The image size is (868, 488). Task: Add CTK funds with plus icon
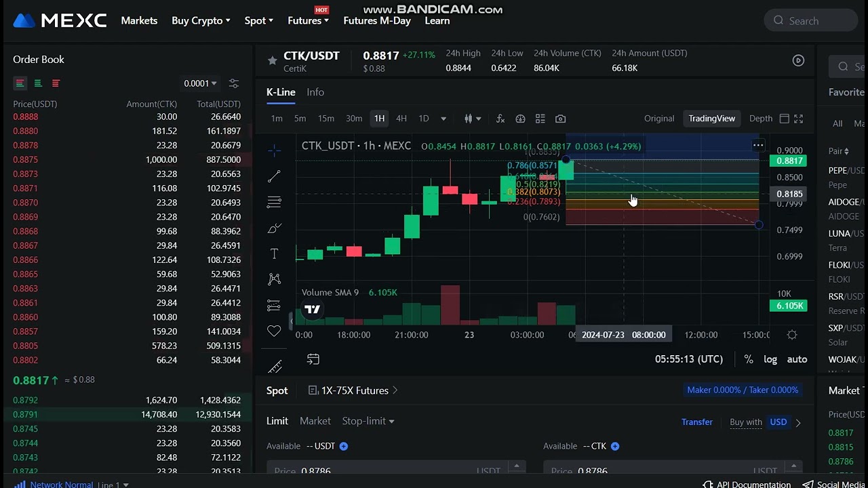(x=614, y=446)
